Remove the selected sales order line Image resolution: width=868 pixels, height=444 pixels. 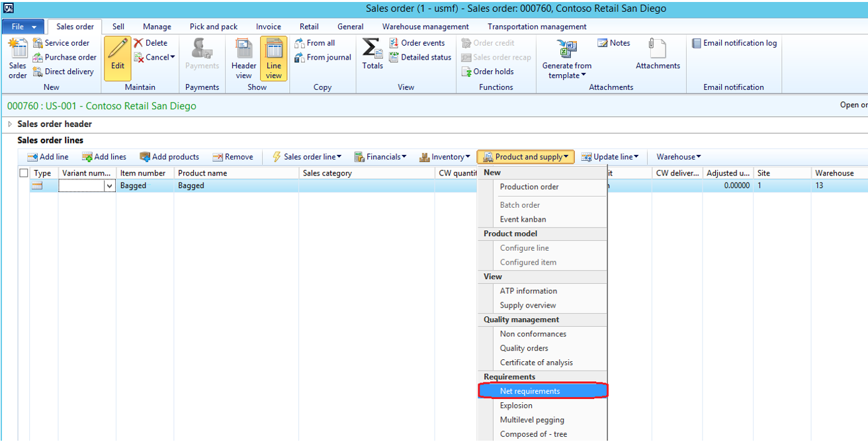(233, 157)
